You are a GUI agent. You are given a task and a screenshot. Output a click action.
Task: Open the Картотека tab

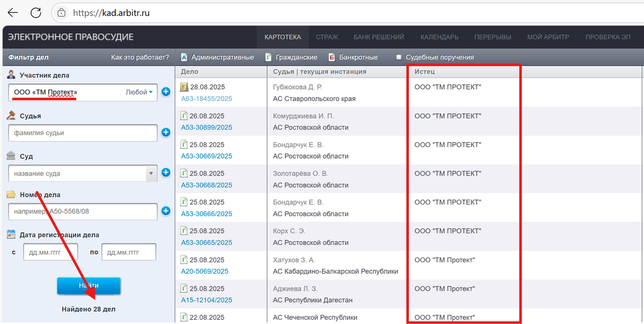[x=283, y=37]
